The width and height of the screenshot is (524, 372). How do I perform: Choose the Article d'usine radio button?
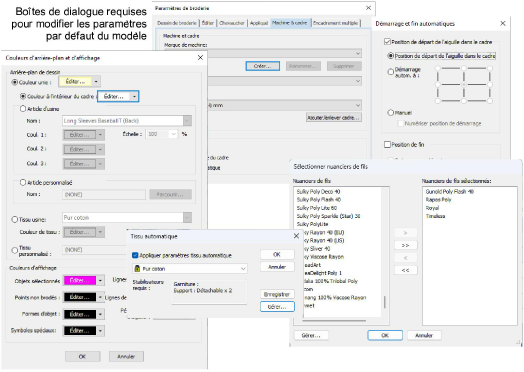[23, 109]
